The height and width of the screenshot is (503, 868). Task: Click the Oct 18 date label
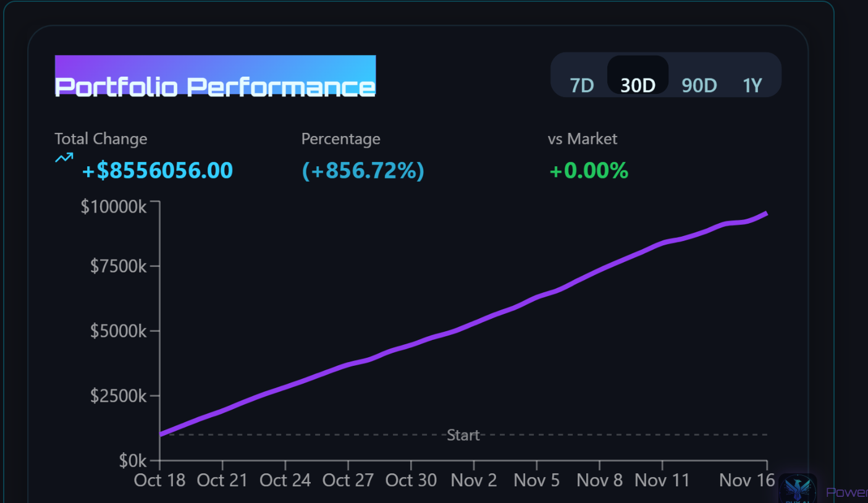[x=159, y=480]
